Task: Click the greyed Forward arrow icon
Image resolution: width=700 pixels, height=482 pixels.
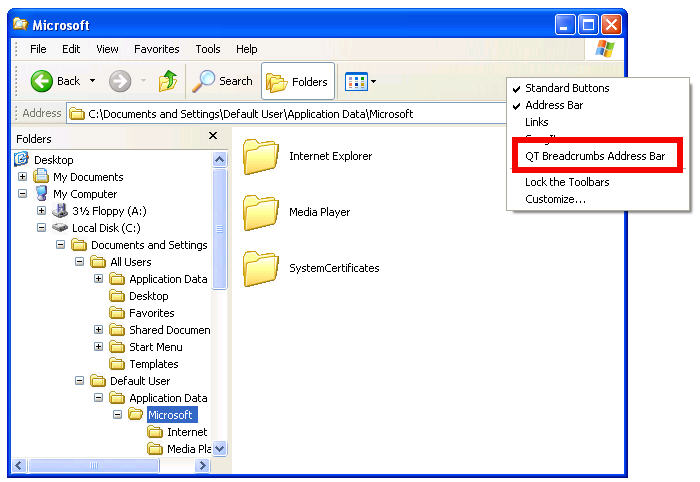Action: click(x=120, y=81)
